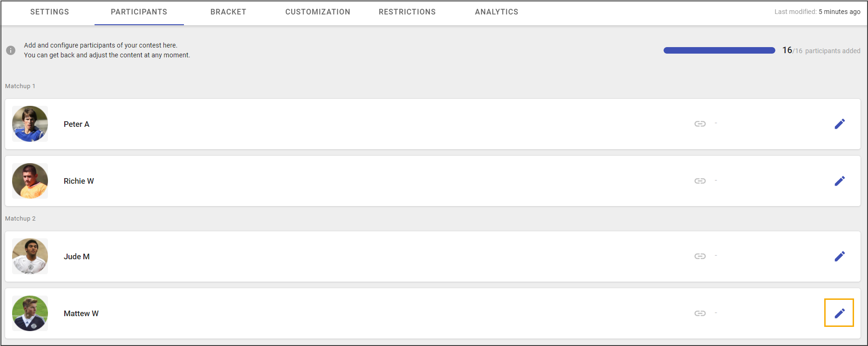View the Analytics tab

point(496,12)
